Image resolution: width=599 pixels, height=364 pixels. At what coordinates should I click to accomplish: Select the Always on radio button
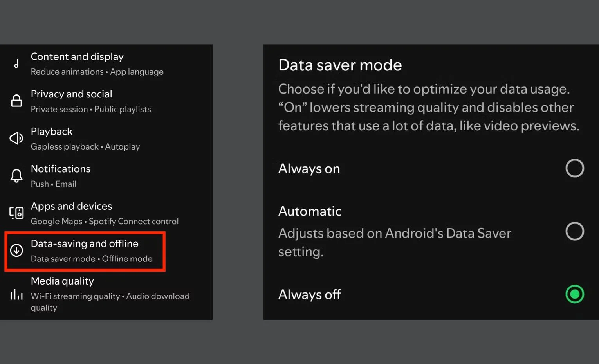pos(575,168)
